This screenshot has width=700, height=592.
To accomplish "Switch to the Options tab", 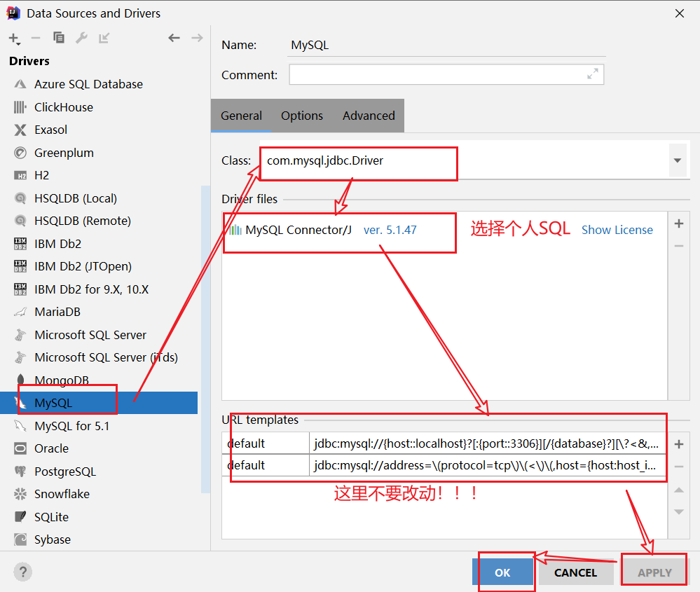I will coord(302,116).
